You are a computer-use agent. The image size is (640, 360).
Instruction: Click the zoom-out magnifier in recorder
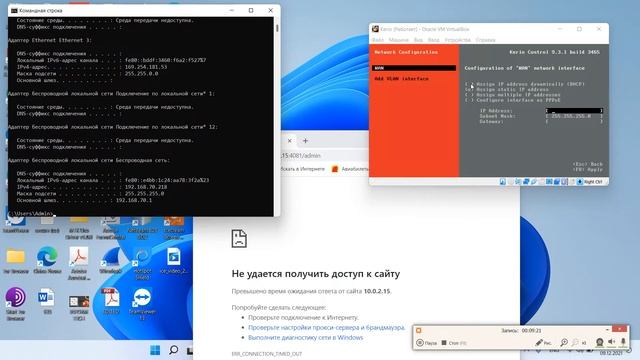[575, 343]
